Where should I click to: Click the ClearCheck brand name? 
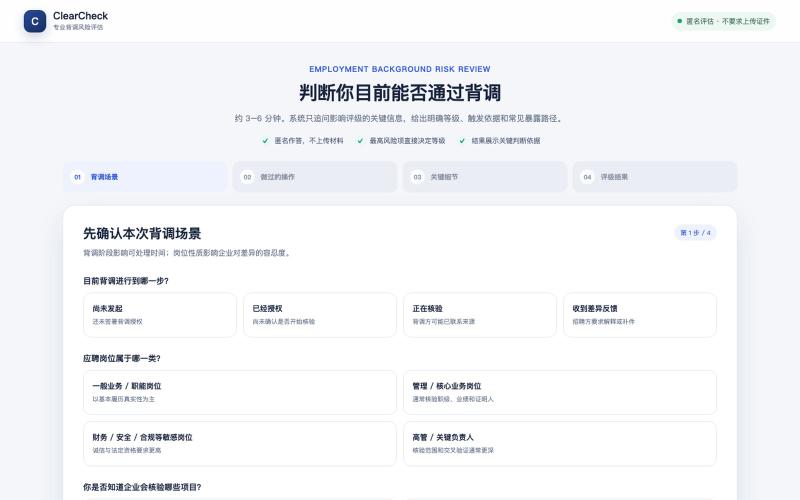80,16
